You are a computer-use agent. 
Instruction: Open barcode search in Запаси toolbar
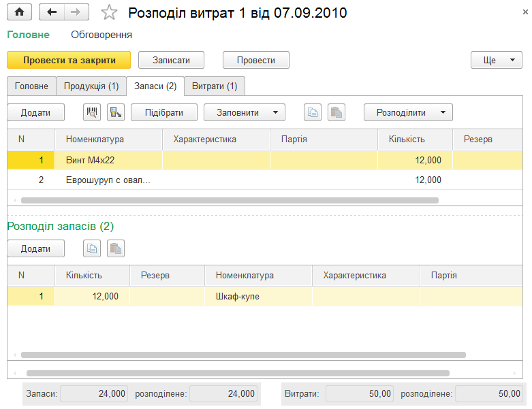[92, 112]
